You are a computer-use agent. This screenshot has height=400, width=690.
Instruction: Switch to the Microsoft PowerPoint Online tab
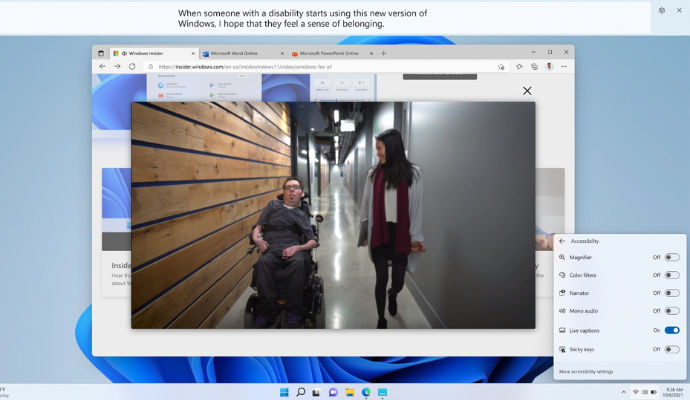point(332,53)
